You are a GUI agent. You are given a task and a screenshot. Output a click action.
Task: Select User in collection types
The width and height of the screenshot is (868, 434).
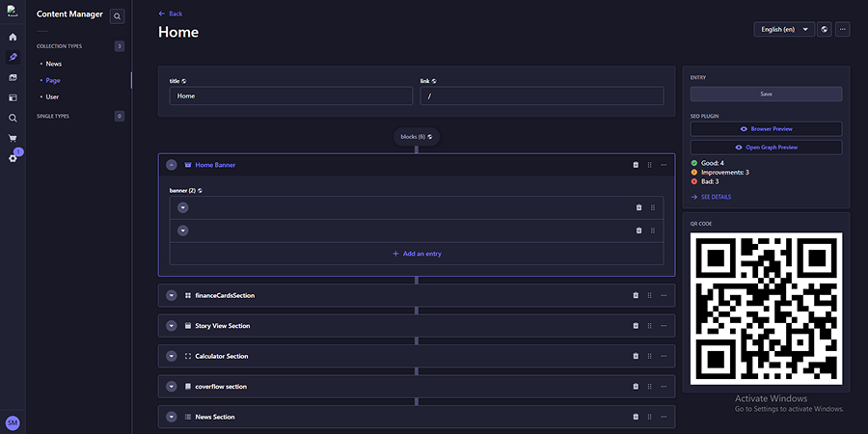pyautogui.click(x=52, y=96)
